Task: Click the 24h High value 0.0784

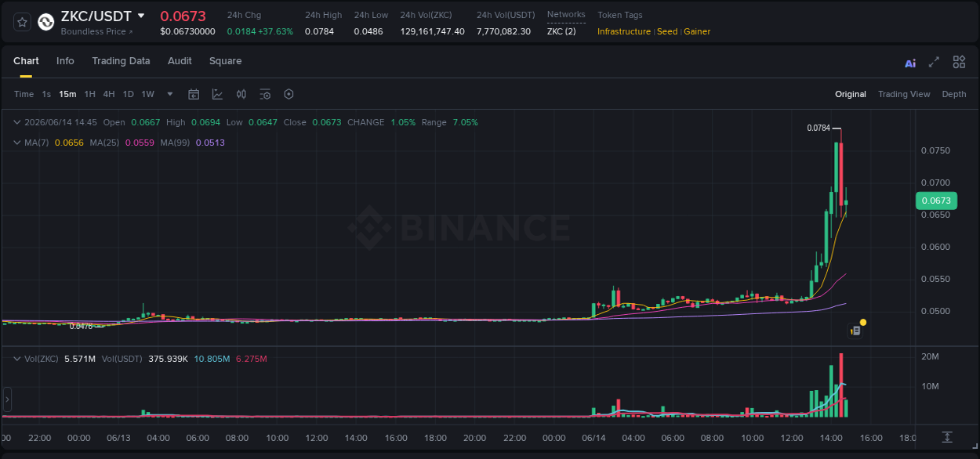Action: 319,31
